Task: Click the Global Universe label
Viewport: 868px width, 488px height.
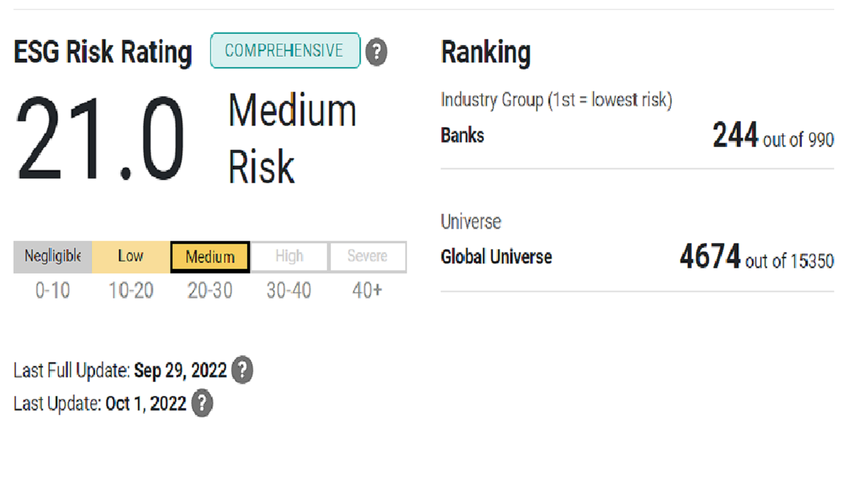Action: click(x=496, y=257)
